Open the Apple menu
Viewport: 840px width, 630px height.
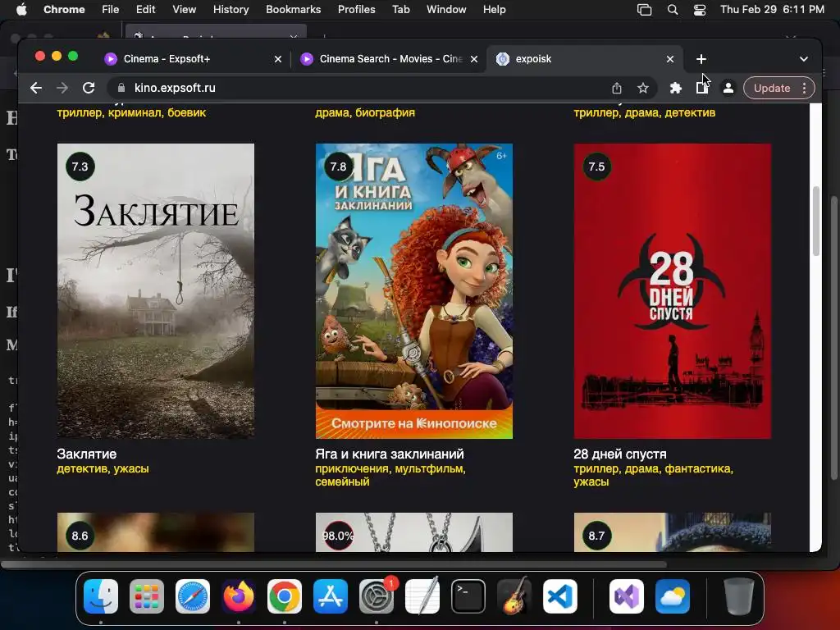21,10
